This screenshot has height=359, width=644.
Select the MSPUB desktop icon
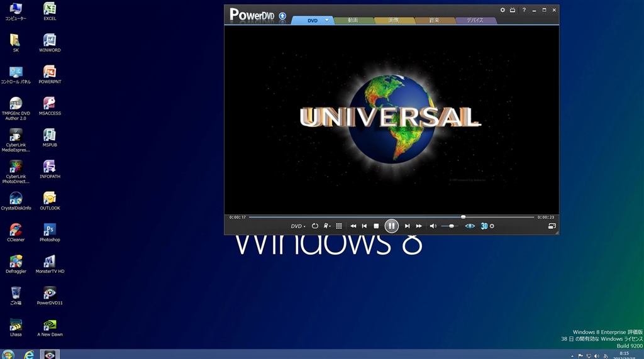[50, 138]
